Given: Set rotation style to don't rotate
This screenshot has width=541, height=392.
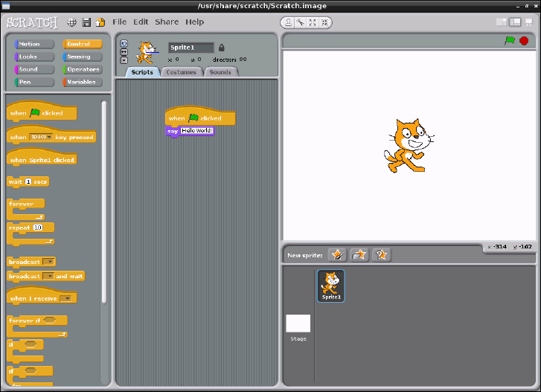Looking at the screenshot, I should pos(124,60).
